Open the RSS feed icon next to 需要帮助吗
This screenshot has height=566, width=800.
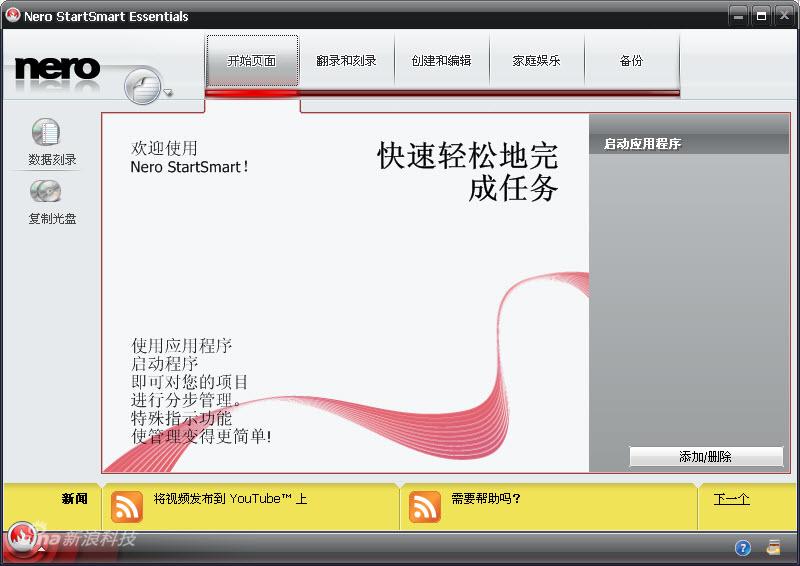[x=424, y=507]
